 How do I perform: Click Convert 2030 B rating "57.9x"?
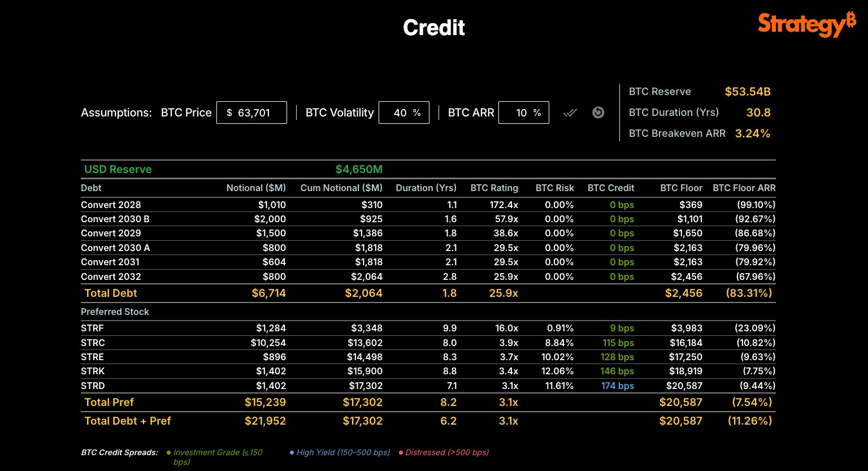click(506, 219)
